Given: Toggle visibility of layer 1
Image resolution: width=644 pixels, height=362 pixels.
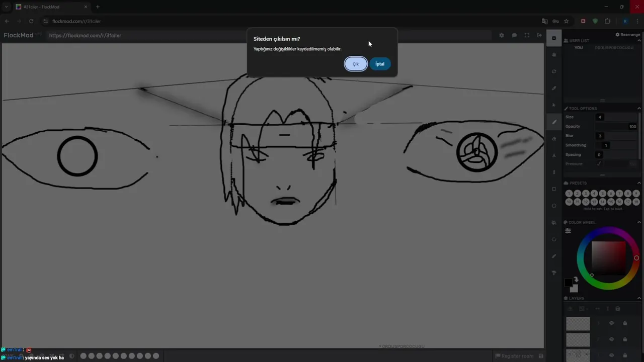Looking at the screenshot, I should coord(611,355).
